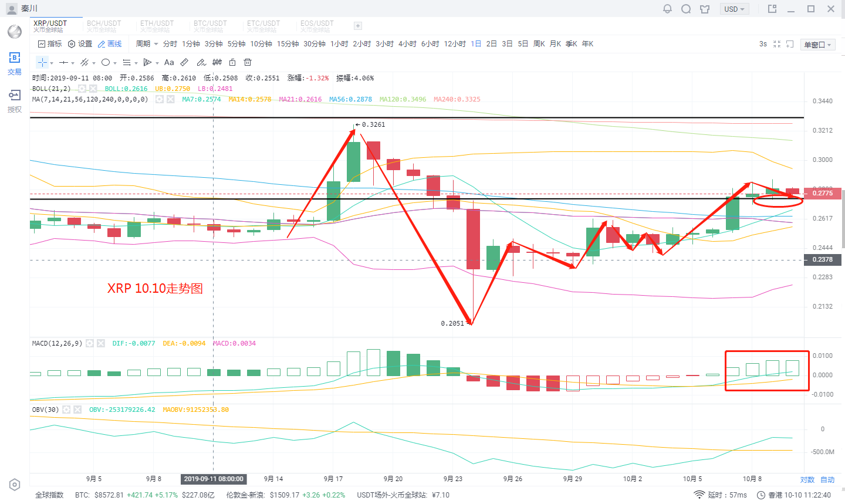
Task: Open the globe market sidebar icon
Action: 15,31
